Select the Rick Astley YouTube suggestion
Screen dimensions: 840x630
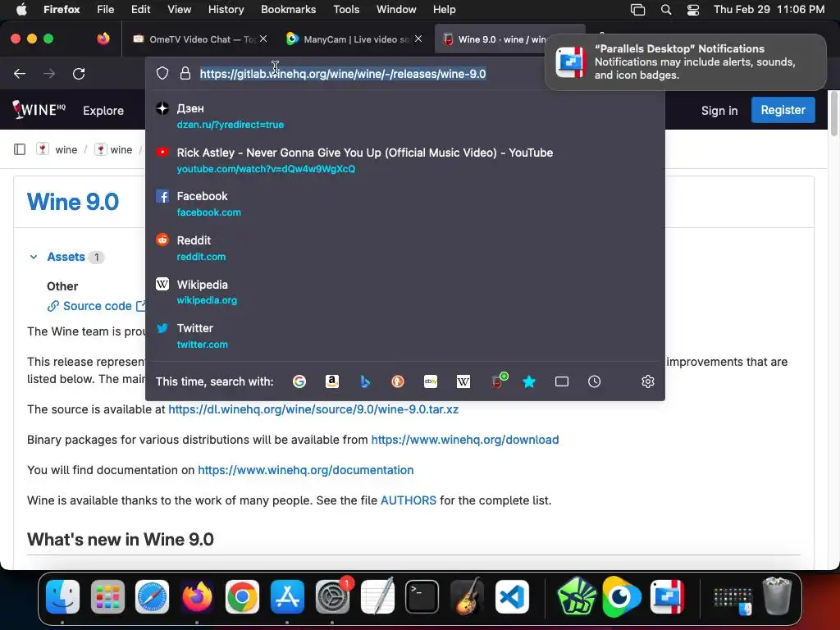[x=405, y=160]
